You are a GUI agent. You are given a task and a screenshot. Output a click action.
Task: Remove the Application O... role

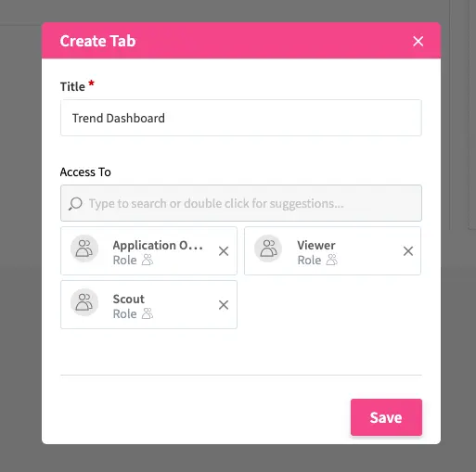(224, 251)
